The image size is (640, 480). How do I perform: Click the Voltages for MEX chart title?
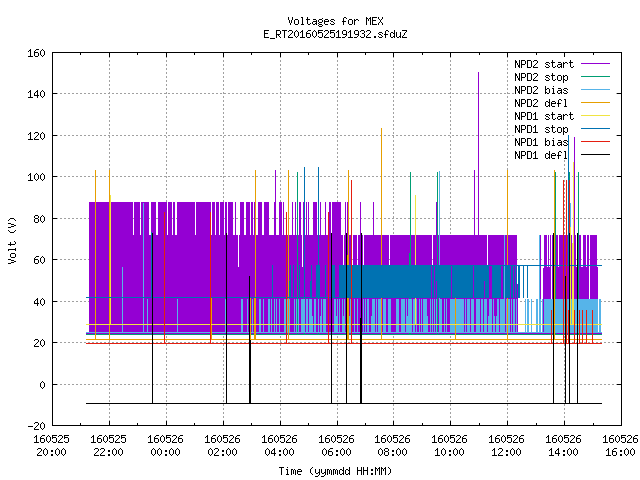[x=336, y=21]
